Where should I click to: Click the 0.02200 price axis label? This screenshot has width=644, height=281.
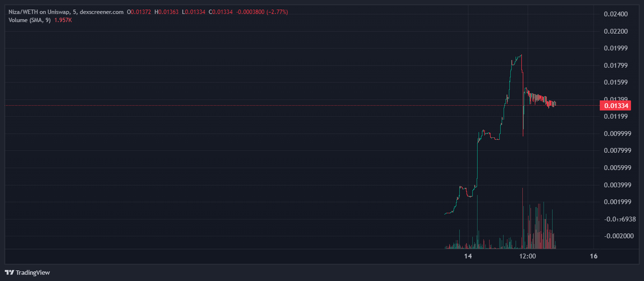(x=616, y=31)
